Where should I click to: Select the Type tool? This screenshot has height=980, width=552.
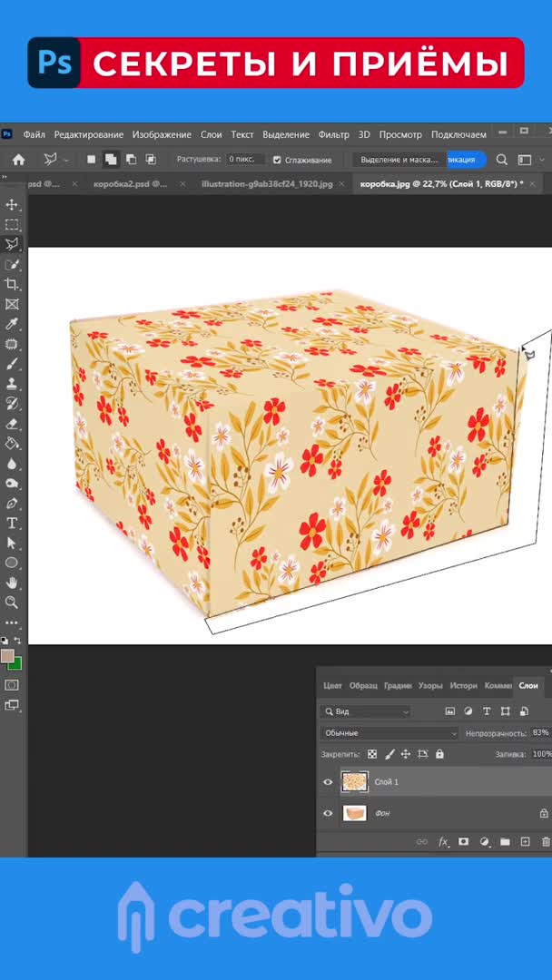13,524
